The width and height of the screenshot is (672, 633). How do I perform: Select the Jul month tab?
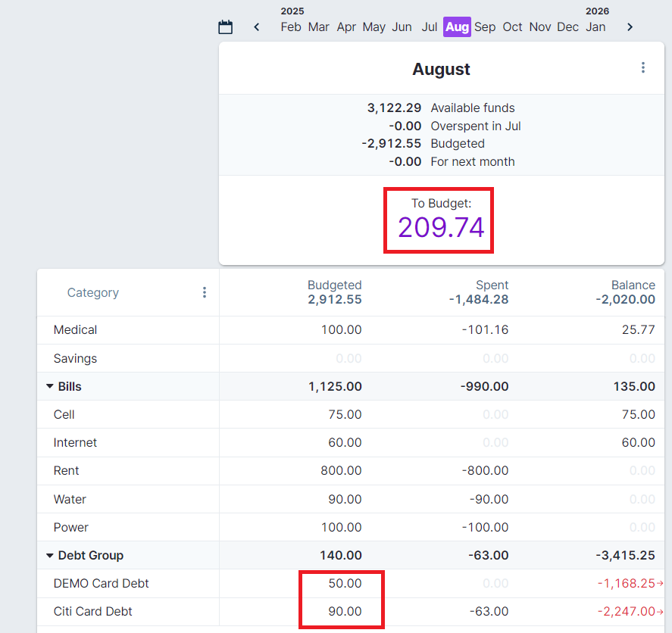pyautogui.click(x=430, y=27)
